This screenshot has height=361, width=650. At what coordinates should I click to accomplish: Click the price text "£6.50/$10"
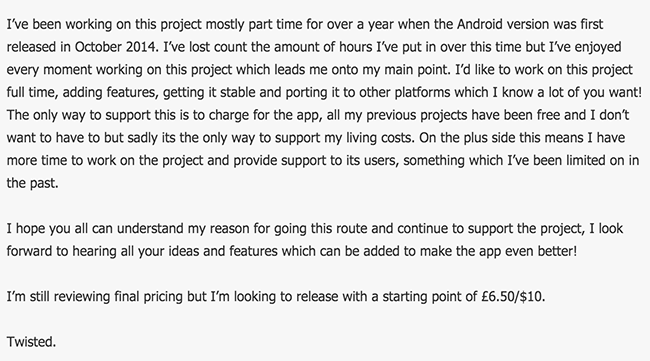(x=512, y=296)
